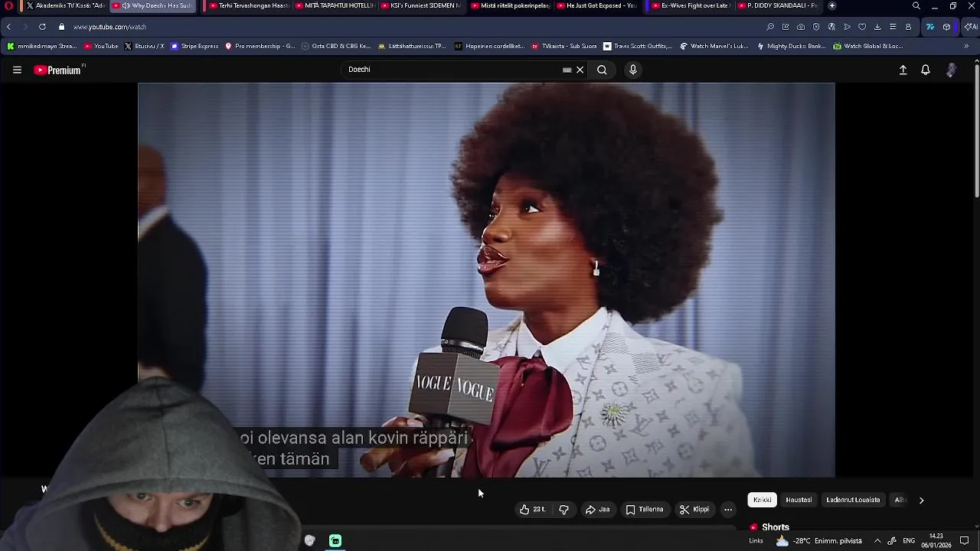The width and height of the screenshot is (980, 551).
Task: Reload the page with refresh icon
Action: coord(42,27)
